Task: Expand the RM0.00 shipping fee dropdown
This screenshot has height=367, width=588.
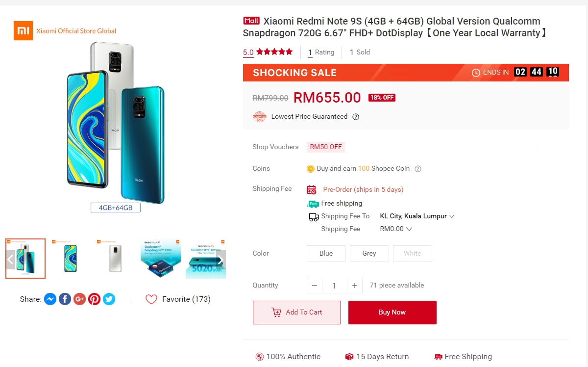Action: coord(409,229)
